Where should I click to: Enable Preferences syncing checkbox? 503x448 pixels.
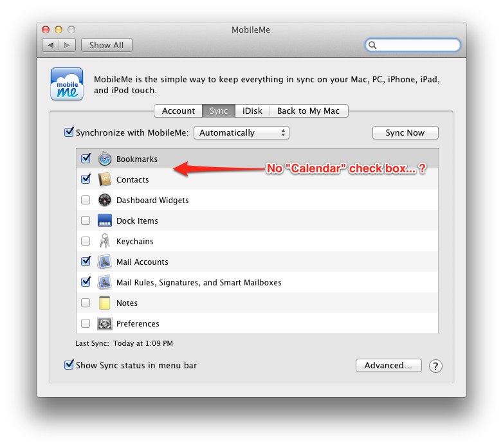pos(86,323)
